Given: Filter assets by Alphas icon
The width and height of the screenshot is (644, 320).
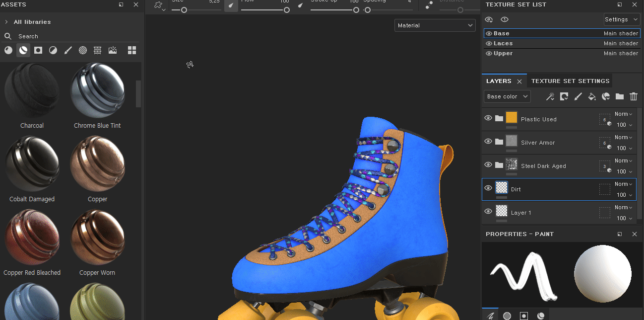Looking at the screenshot, I should pos(83,50).
